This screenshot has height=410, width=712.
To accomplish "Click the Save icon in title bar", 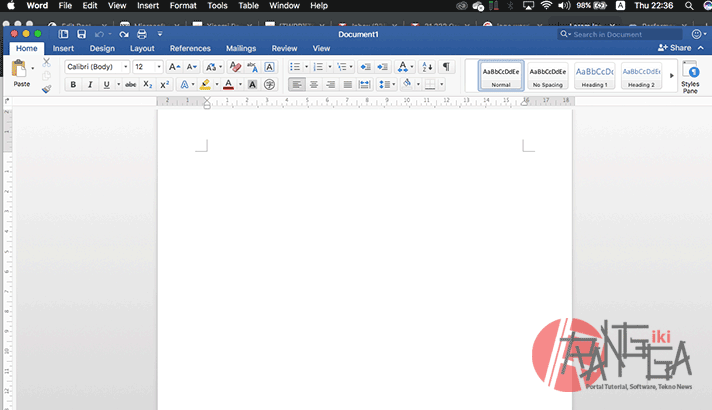I will coord(81,34).
